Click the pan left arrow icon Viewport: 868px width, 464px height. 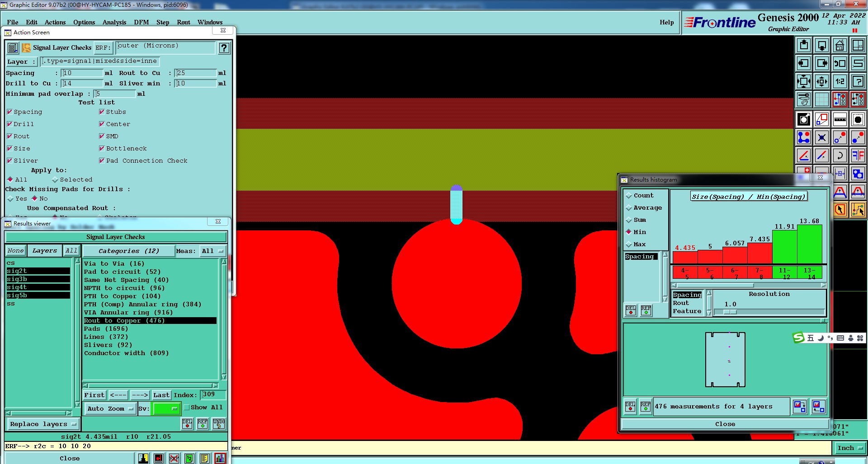tap(803, 63)
